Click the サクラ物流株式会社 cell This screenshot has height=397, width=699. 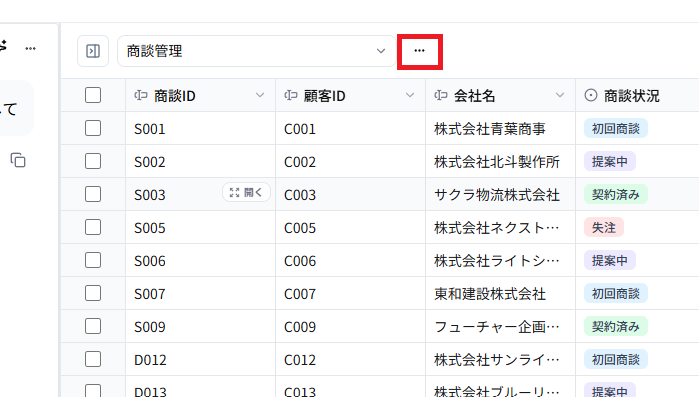(501, 194)
